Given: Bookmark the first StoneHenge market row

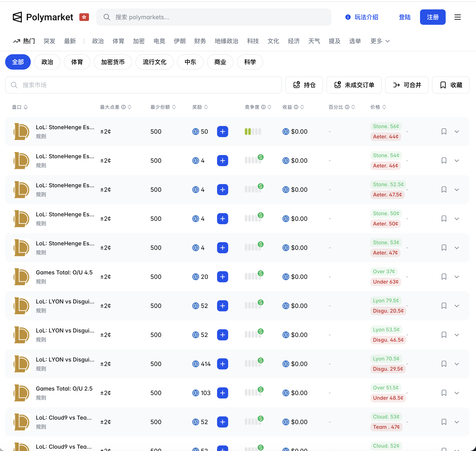Looking at the screenshot, I should tap(444, 132).
